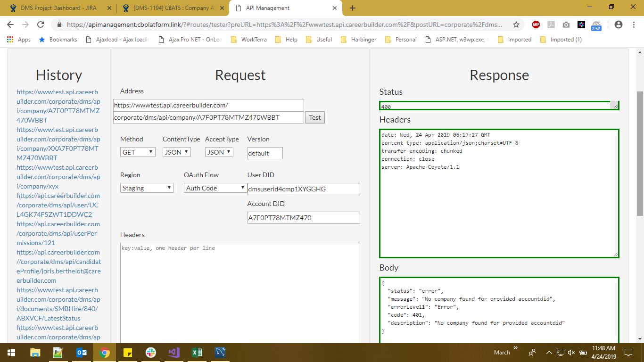
Task: Click the Account DID input field
Action: (304, 218)
